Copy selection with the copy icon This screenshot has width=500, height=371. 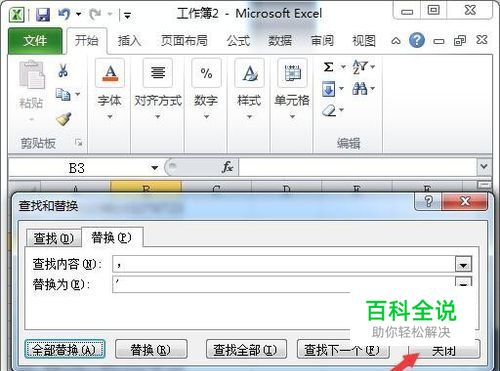[x=63, y=94]
